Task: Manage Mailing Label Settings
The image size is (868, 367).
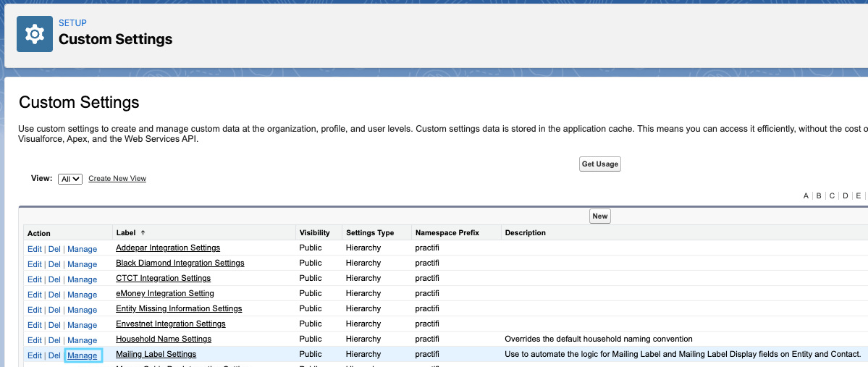Action: click(x=82, y=355)
